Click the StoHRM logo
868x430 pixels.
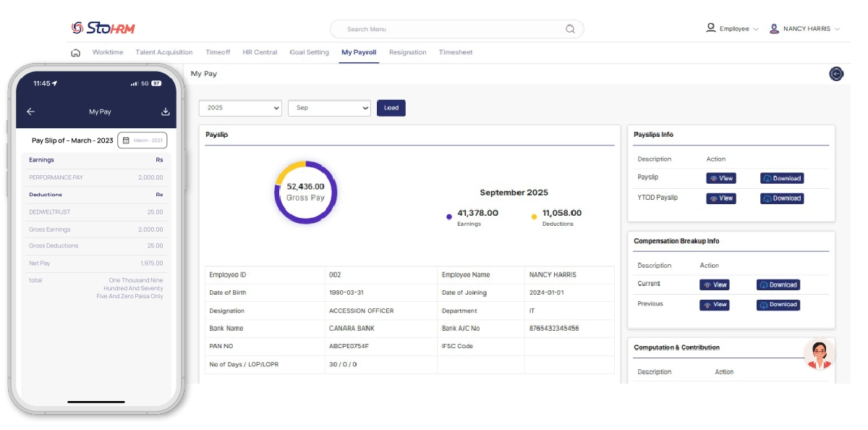coord(103,28)
